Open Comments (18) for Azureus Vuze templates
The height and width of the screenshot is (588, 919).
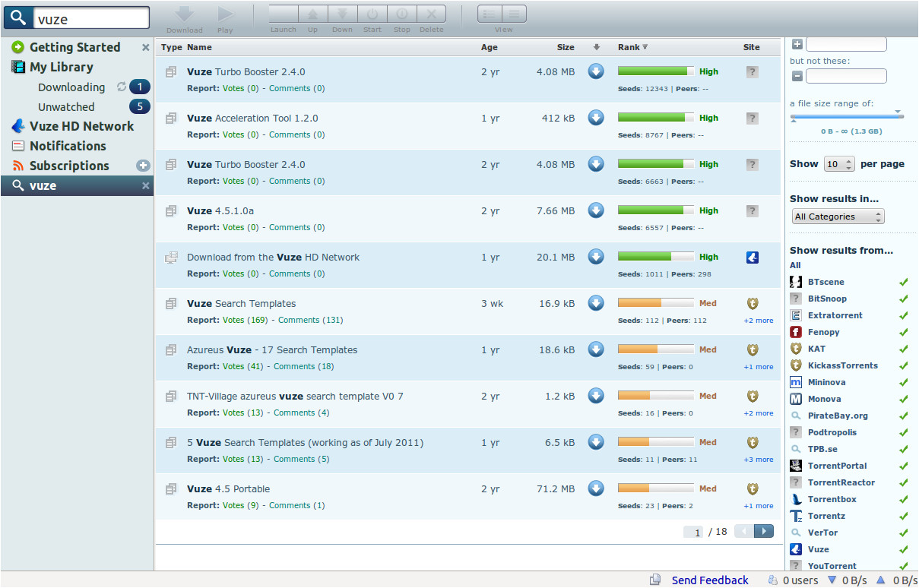(x=303, y=366)
